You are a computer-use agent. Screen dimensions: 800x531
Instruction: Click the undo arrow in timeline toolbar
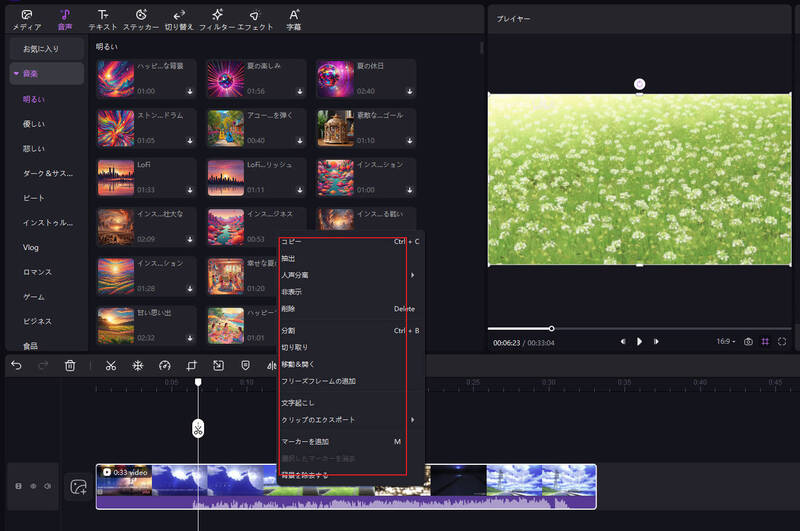16,365
